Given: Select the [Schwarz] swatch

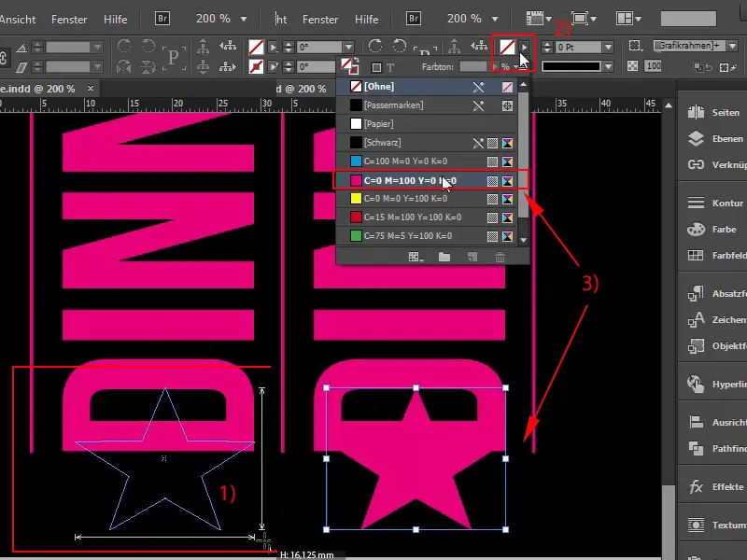Looking at the screenshot, I should [428, 143].
